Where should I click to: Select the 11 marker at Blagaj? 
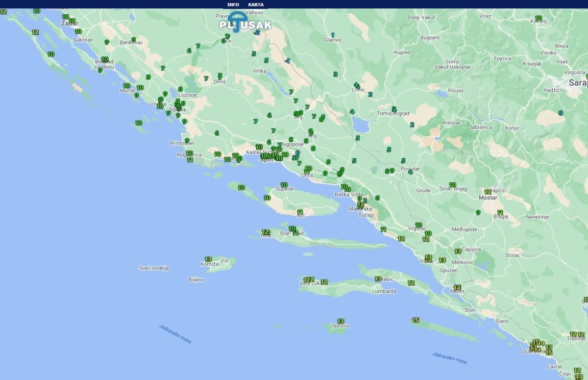pos(500,212)
